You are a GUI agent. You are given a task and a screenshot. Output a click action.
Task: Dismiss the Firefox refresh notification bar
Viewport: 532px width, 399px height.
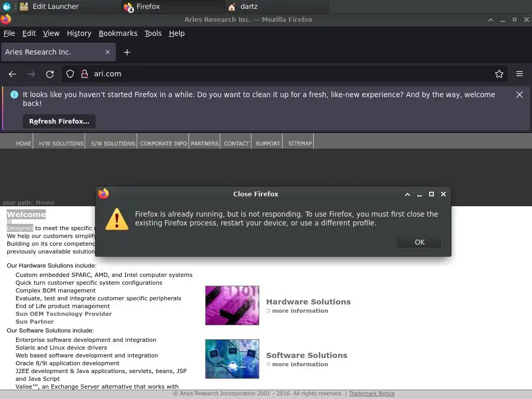tap(519, 95)
